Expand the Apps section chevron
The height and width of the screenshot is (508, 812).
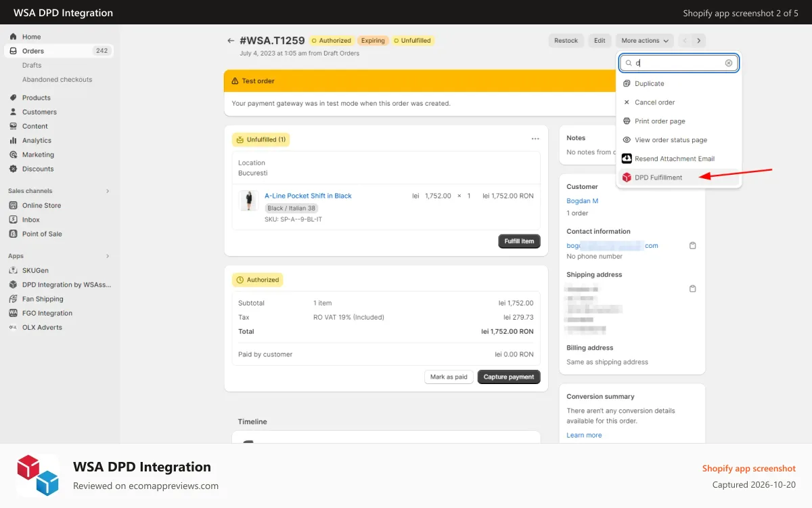coord(108,256)
